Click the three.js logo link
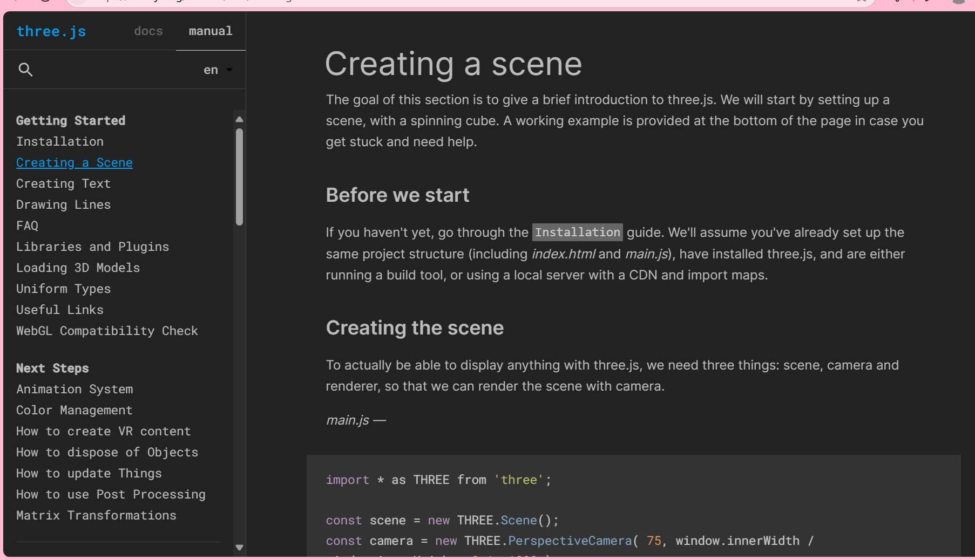 pyautogui.click(x=51, y=31)
